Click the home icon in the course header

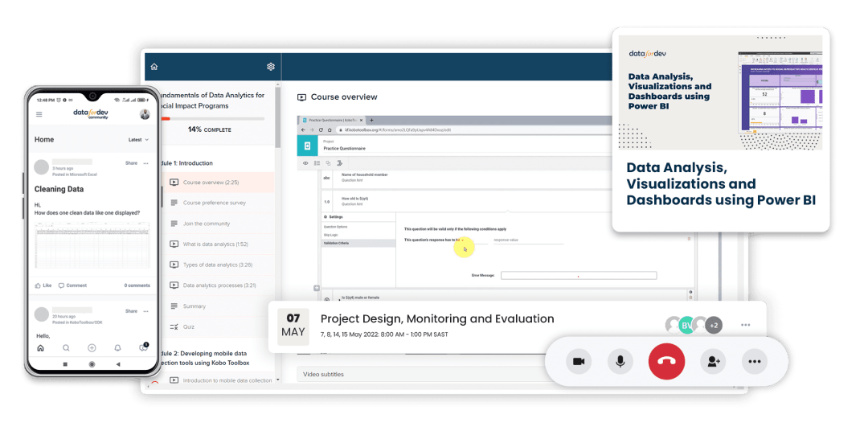click(x=154, y=67)
